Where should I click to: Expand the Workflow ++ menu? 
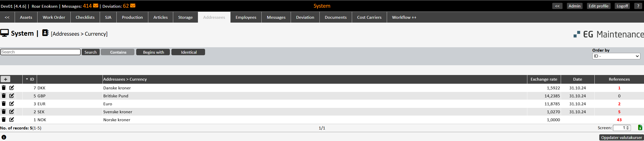(404, 17)
